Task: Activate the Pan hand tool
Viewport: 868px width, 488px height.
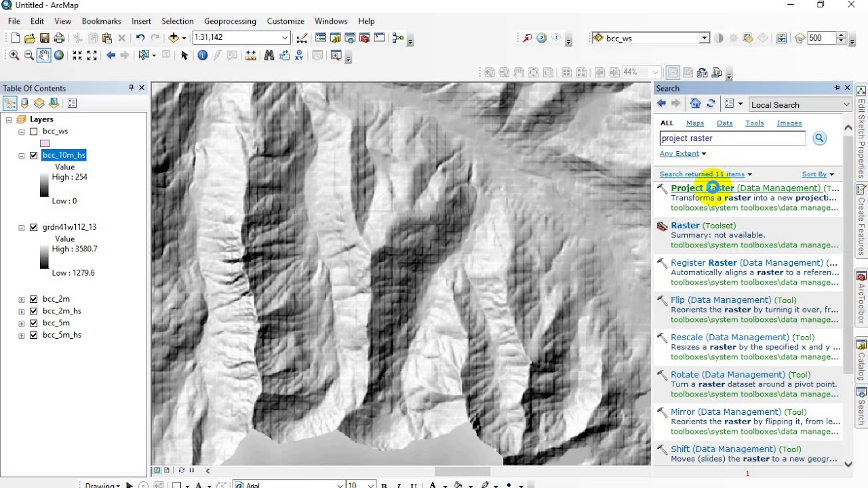Action: [43, 56]
